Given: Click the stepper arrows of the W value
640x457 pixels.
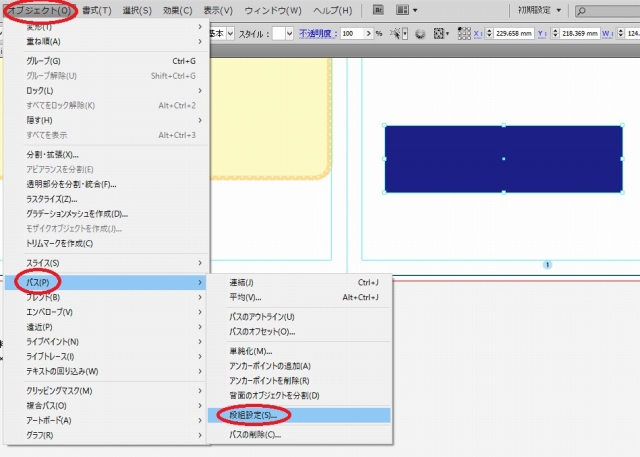Looking at the screenshot, I should point(620,33).
